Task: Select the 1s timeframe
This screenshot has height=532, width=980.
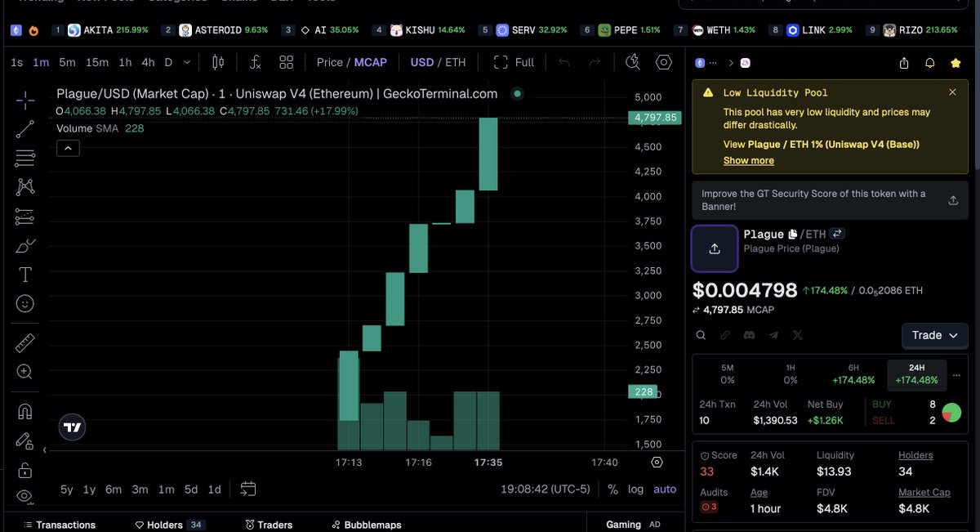Action: point(17,62)
